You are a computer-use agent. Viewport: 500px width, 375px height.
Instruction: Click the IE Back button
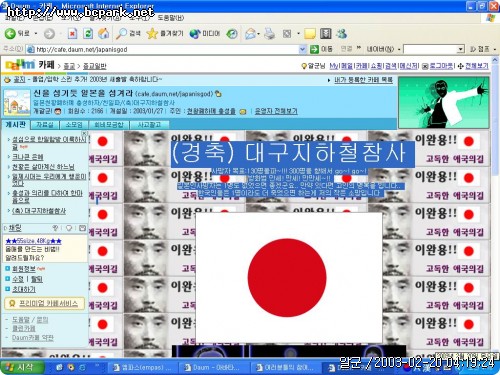pos(17,33)
